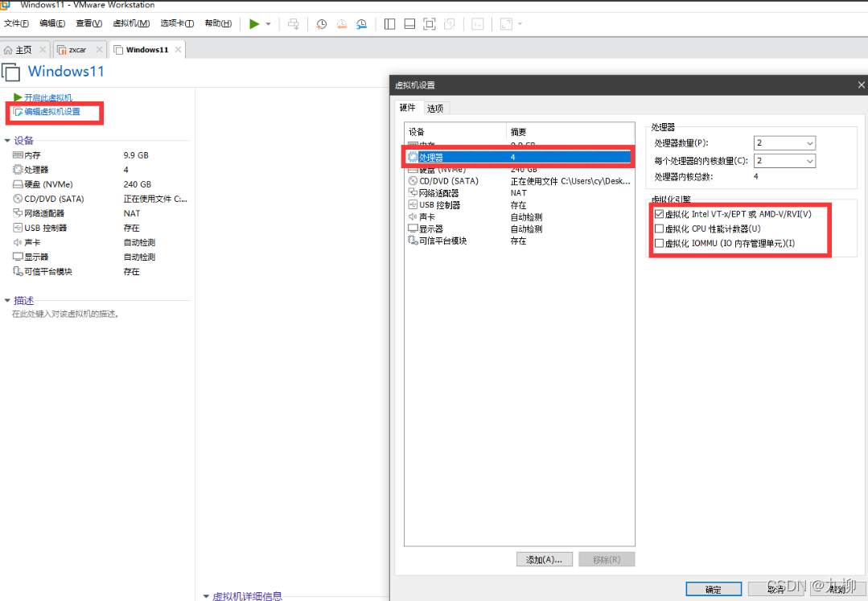This screenshot has height=601, width=868.
Task: Click the 内存 memory icon in the main window device list
Action: click(18, 155)
